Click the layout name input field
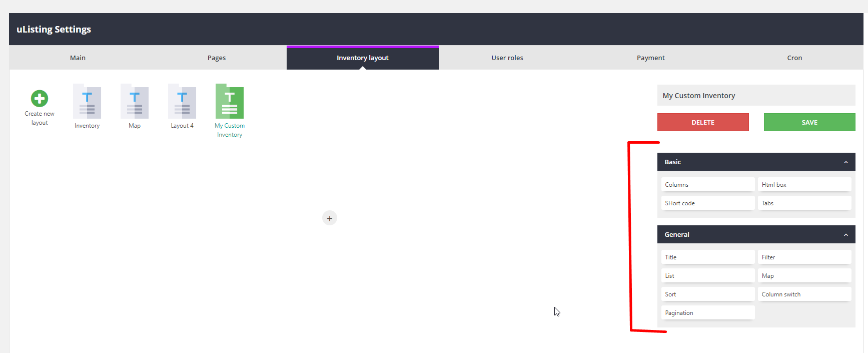The height and width of the screenshot is (353, 868). coord(756,96)
